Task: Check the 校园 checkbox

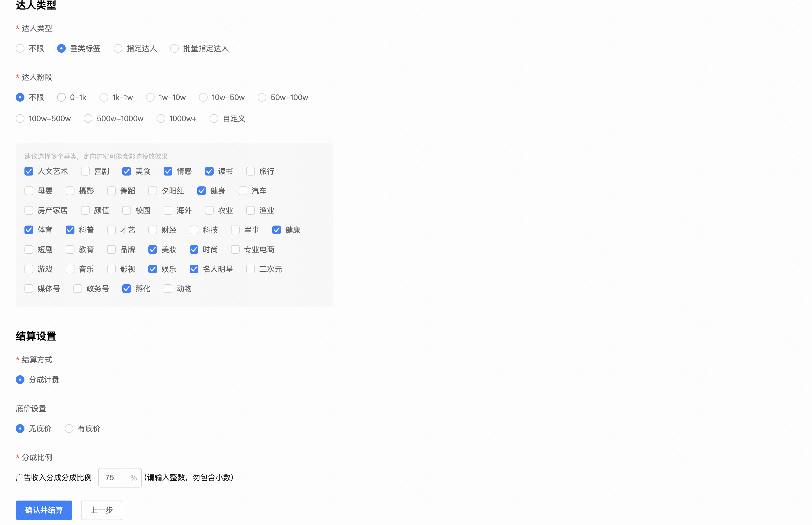Action: 126,210
